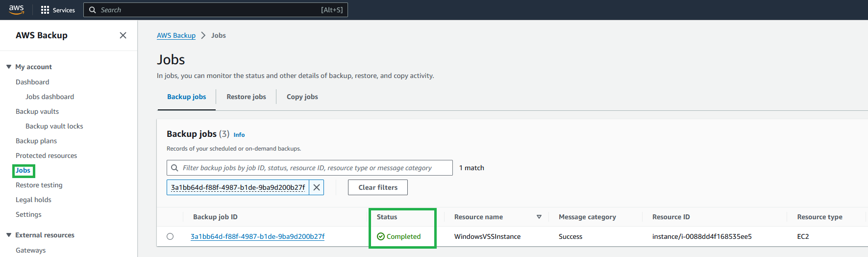The width and height of the screenshot is (868, 257).
Task: Open the Services grid menu
Action: point(45,10)
